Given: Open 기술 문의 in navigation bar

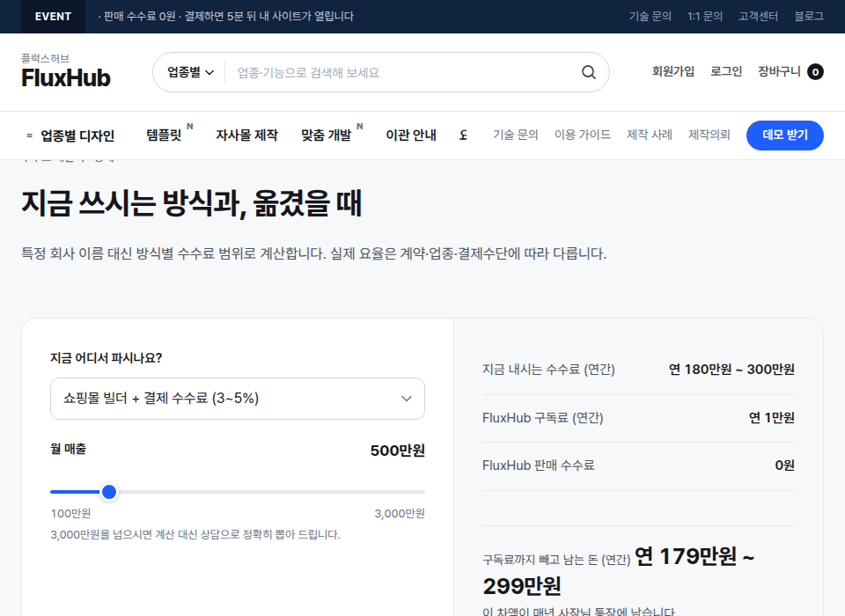Looking at the screenshot, I should [515, 135].
